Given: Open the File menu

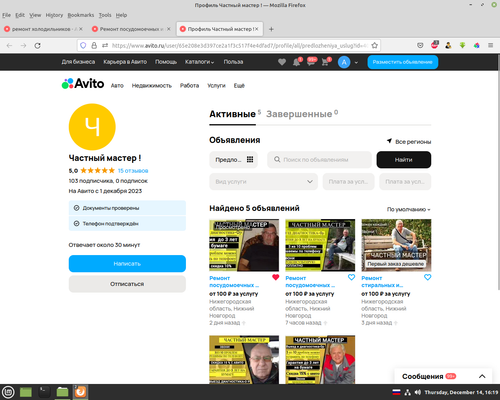Looking at the screenshot, I should pyautogui.click(x=6, y=15).
